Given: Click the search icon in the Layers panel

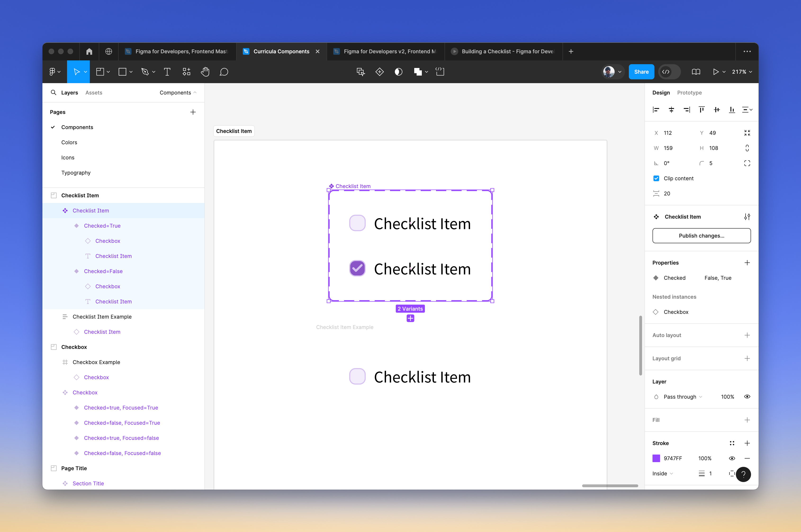Looking at the screenshot, I should pos(54,92).
